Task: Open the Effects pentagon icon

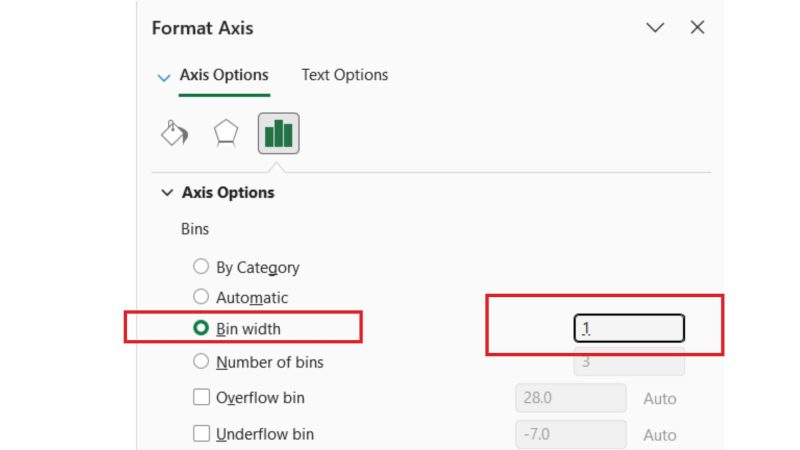Action: coord(226,133)
